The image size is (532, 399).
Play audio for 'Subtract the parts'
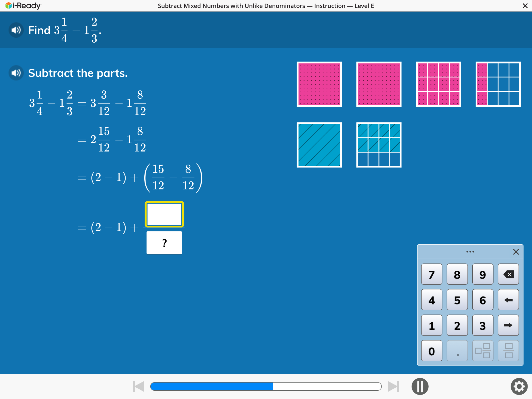point(16,73)
